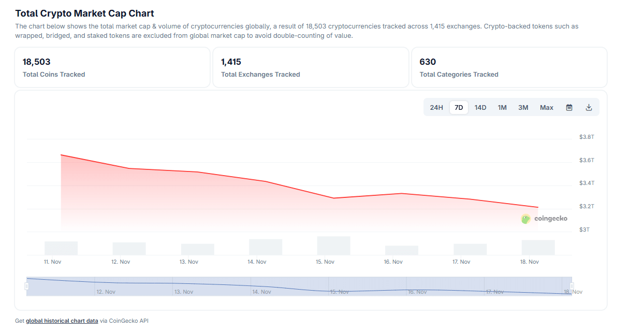Click the 11. Nov volume bar

(61, 248)
